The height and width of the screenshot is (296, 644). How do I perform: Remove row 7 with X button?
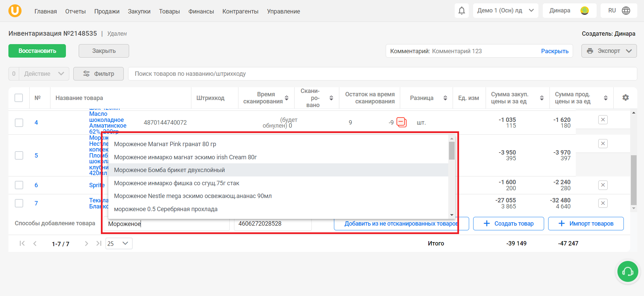pyautogui.click(x=603, y=203)
